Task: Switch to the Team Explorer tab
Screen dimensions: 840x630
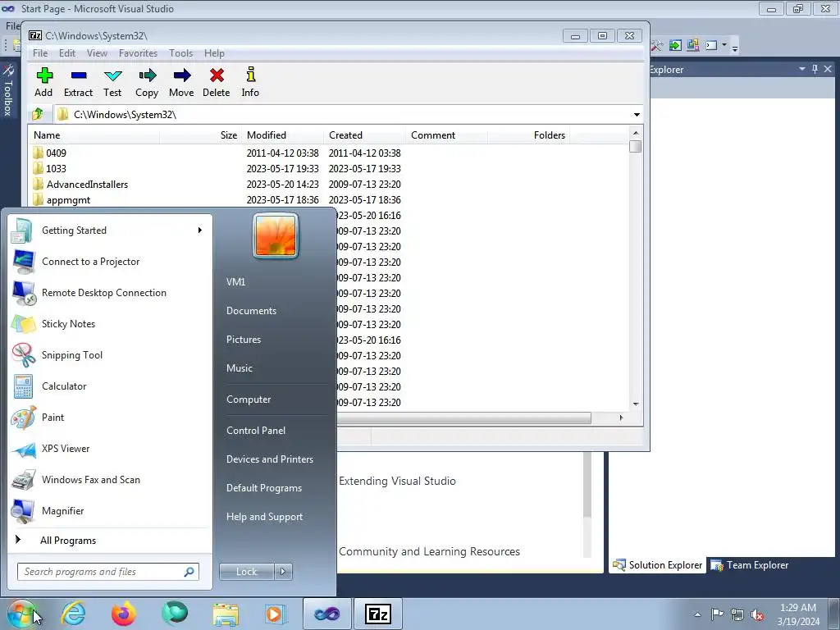Action: point(750,565)
